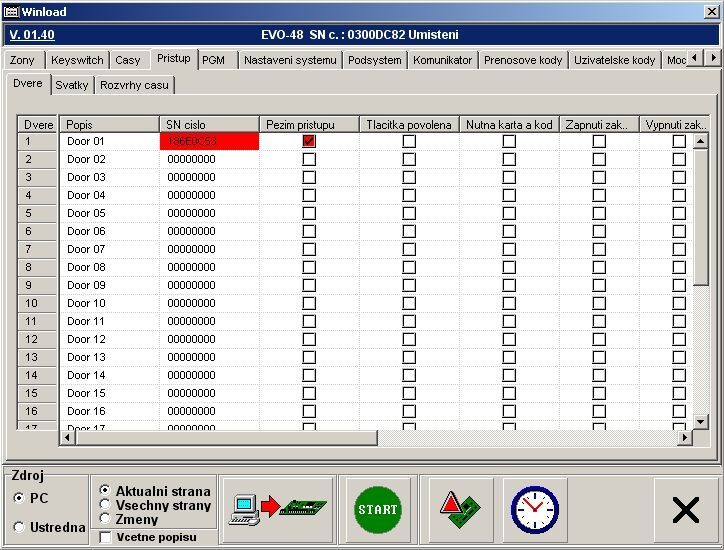Image resolution: width=724 pixels, height=550 pixels.
Task: Uncheck Pezim pristupu for Door 01
Action: tap(309, 142)
